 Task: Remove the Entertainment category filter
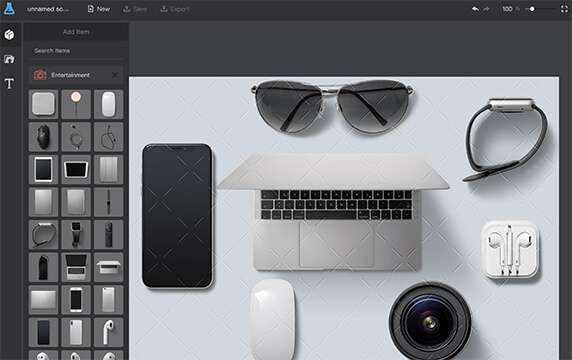[x=115, y=75]
